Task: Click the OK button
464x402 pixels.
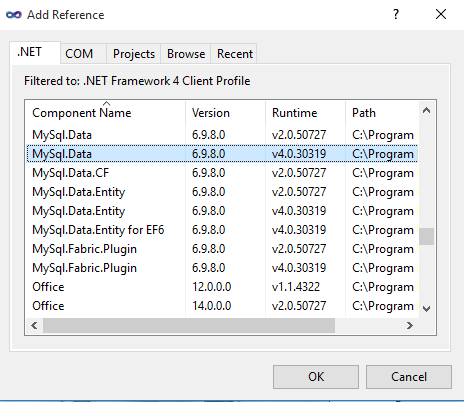Action: pyautogui.click(x=316, y=377)
